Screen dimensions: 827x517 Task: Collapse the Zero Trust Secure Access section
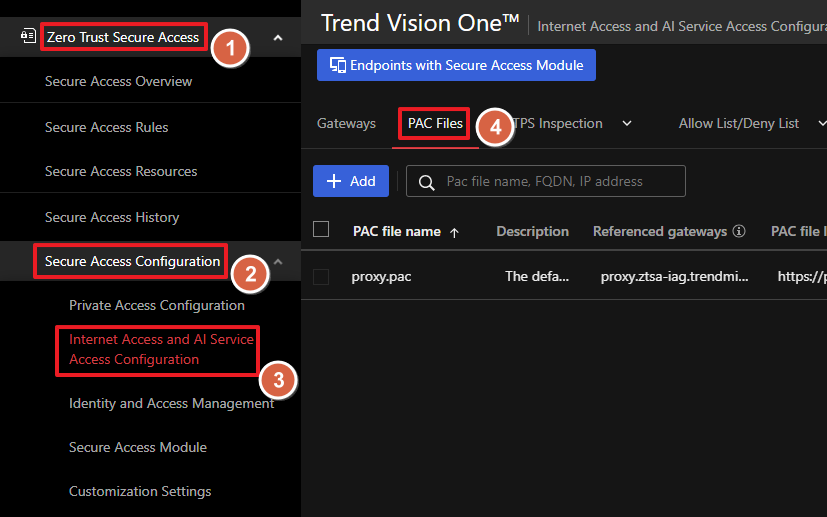278,38
